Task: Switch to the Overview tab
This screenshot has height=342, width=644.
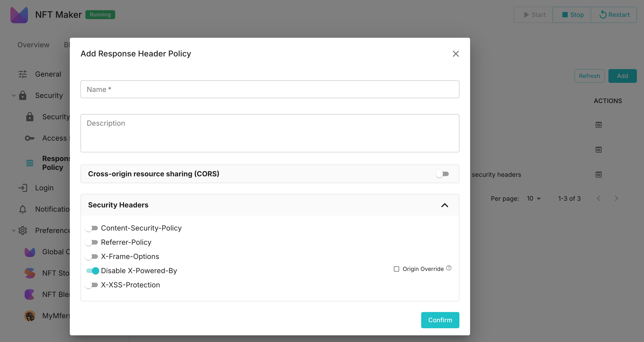Action: point(33,45)
